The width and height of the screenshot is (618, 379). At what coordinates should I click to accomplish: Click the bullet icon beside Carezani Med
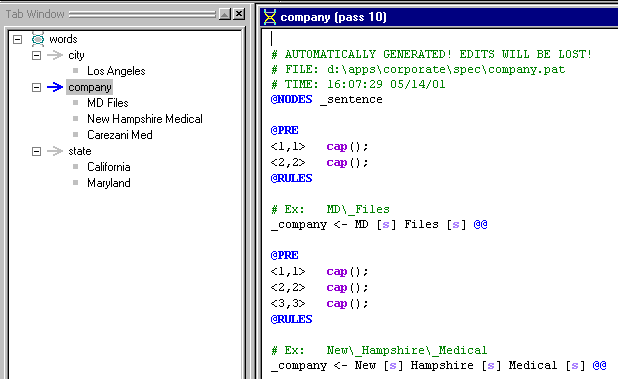[x=75, y=135]
